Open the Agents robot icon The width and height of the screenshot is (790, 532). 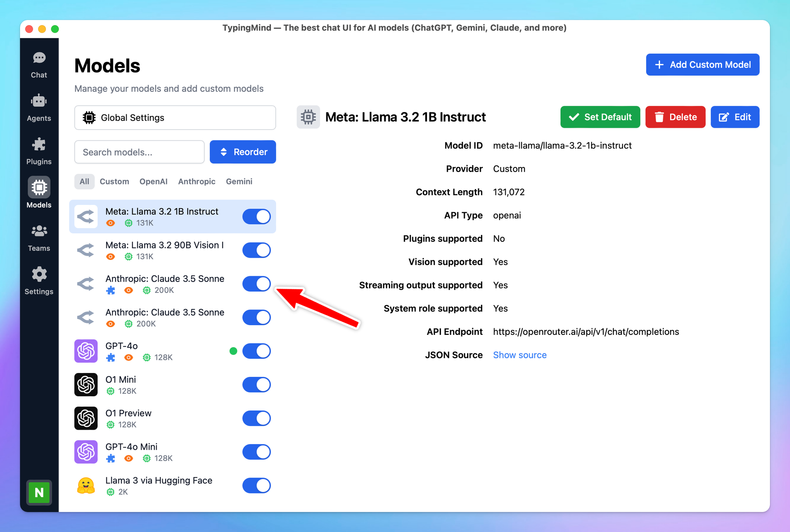39,101
